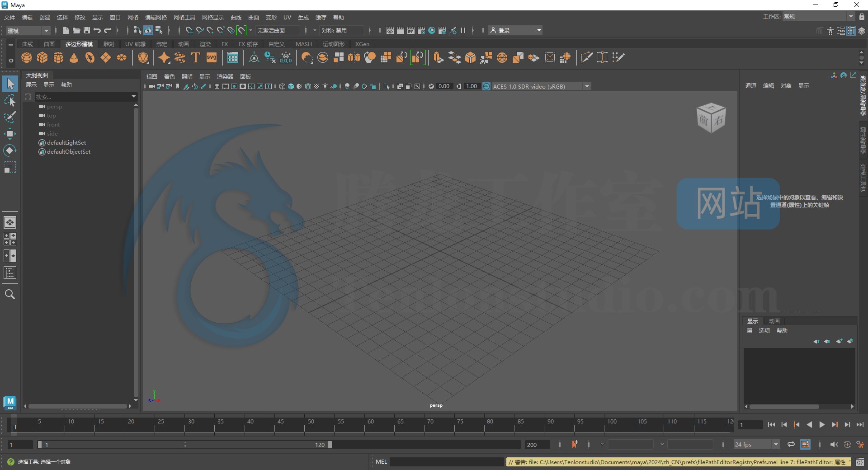This screenshot has width=868, height=470.
Task: Open the 对称: 禁用 symmetry field
Action: tap(342, 30)
